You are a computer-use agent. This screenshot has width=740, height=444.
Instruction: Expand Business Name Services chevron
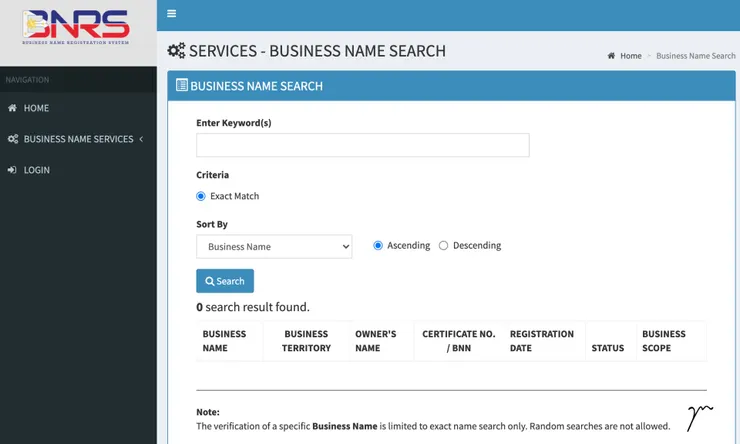point(141,139)
